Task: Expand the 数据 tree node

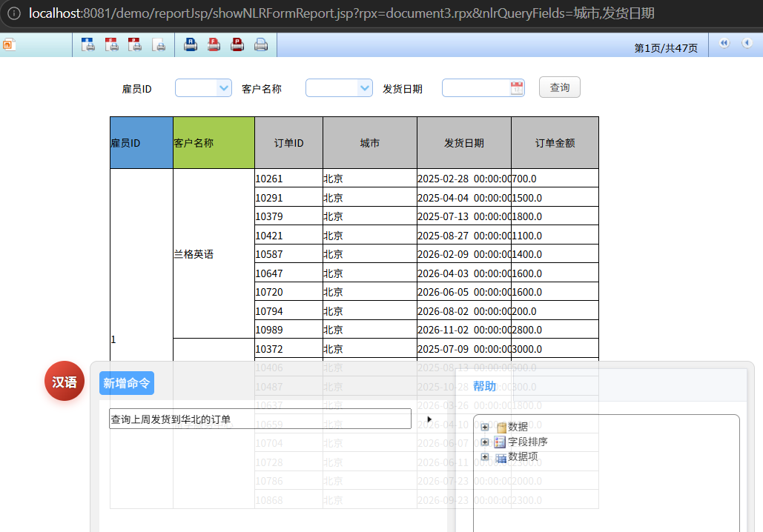Action: pos(485,427)
